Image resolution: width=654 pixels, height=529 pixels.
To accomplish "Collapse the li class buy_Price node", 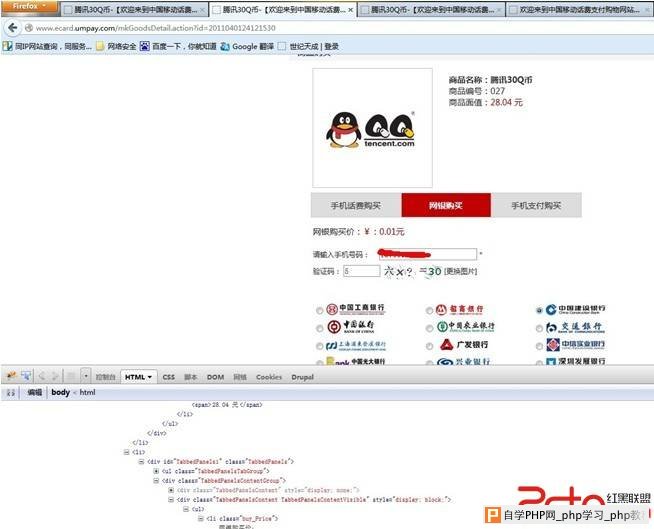I will (201, 519).
